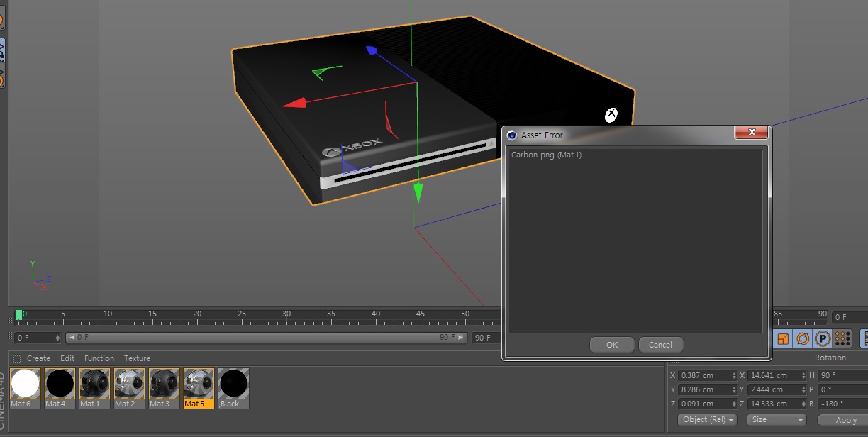This screenshot has height=437, width=868.
Task: Click the X position field 0.387 cm
Action: (708, 375)
